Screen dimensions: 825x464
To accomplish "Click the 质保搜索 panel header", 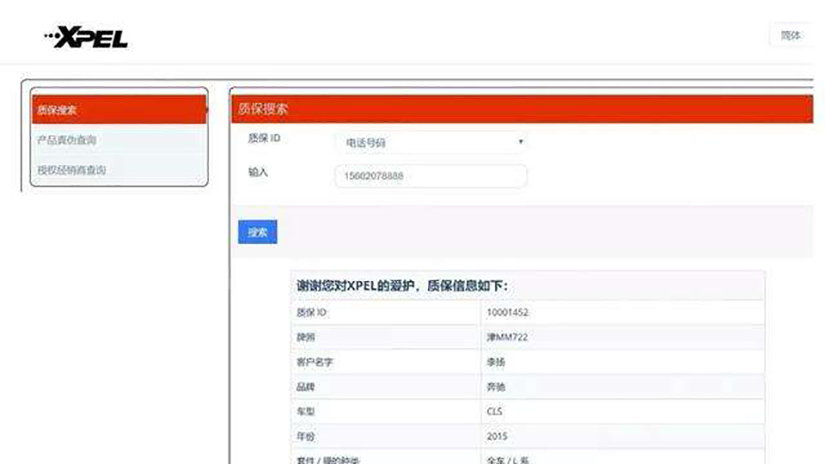I will click(522, 109).
